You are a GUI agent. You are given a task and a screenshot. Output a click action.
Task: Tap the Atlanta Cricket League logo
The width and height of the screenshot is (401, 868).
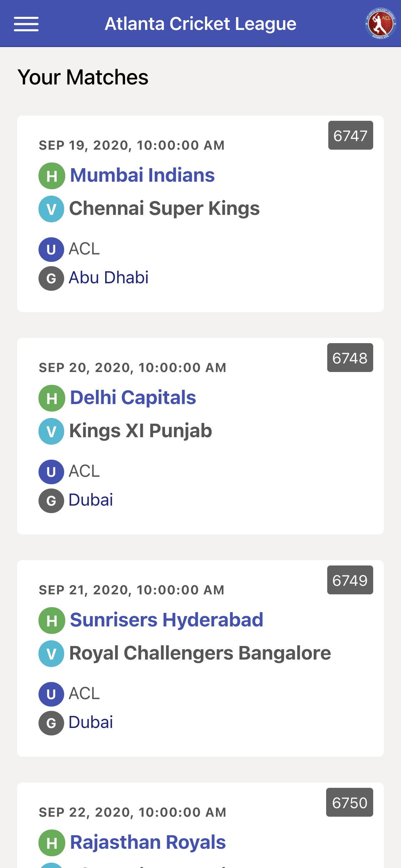click(380, 24)
